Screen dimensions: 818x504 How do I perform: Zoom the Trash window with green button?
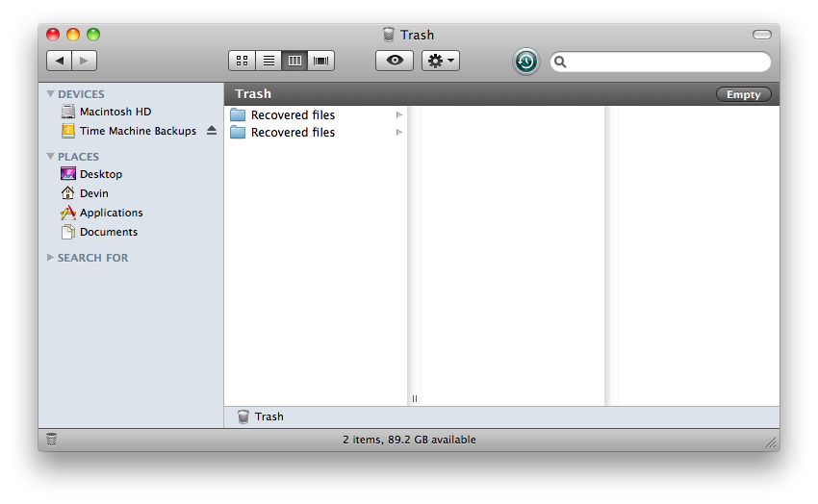click(x=93, y=35)
